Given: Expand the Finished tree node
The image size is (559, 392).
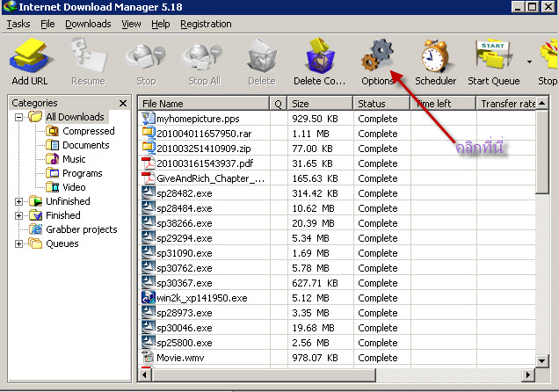Looking at the screenshot, I should tap(18, 215).
